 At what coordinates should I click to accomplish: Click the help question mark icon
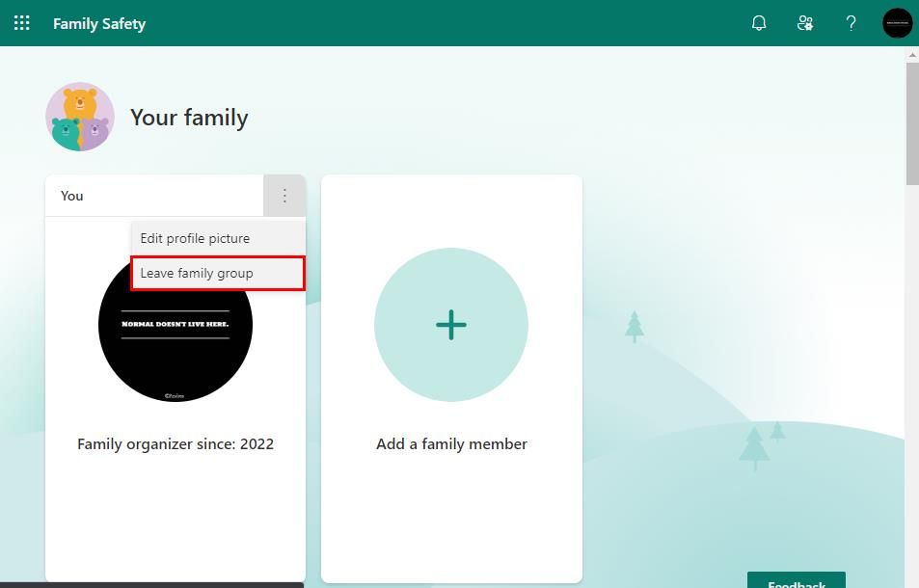pos(851,23)
